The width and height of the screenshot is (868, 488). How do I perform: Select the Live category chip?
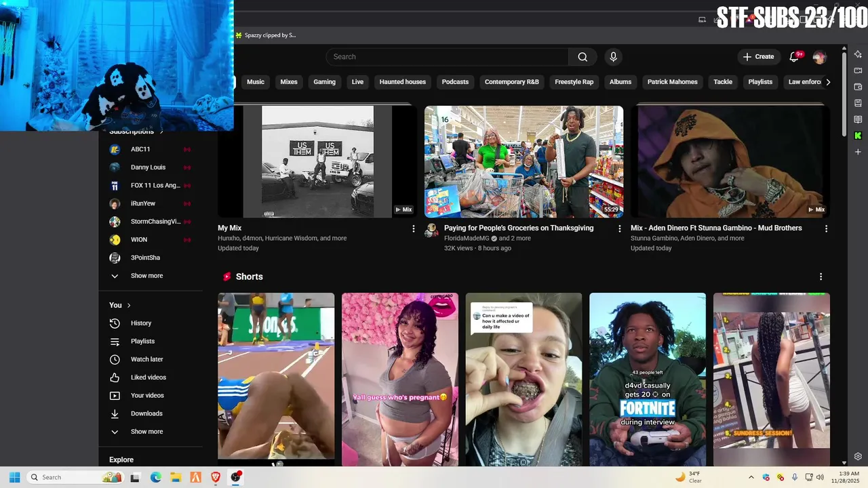pos(357,82)
